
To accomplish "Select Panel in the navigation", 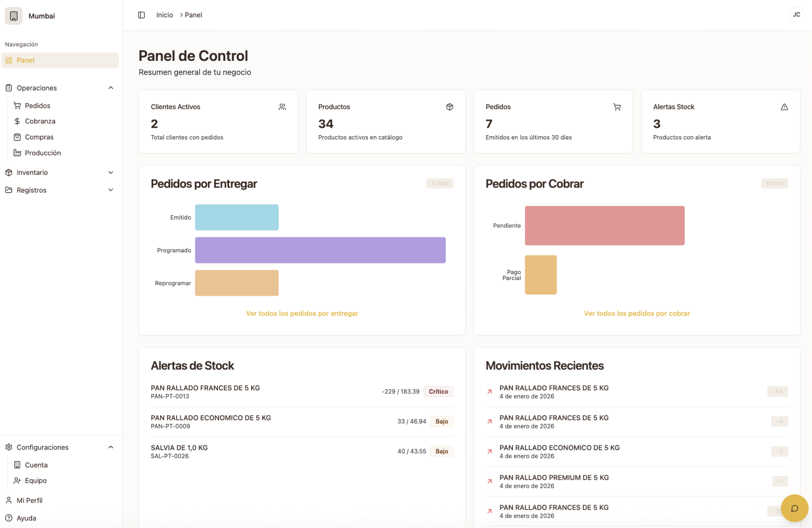I will [x=25, y=60].
